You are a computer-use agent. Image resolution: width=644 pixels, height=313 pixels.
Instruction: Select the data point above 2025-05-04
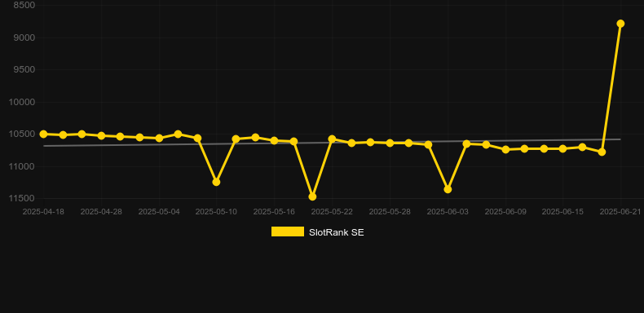(159, 139)
